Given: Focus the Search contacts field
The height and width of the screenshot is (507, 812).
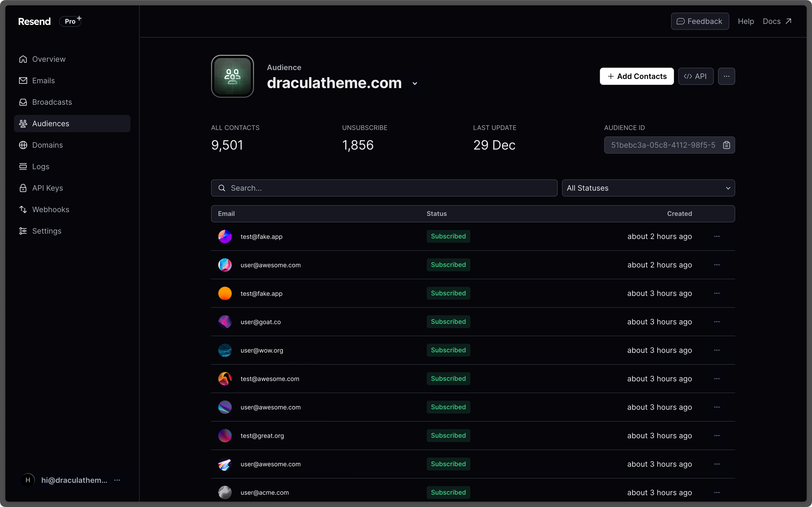Looking at the screenshot, I should pyautogui.click(x=384, y=188).
